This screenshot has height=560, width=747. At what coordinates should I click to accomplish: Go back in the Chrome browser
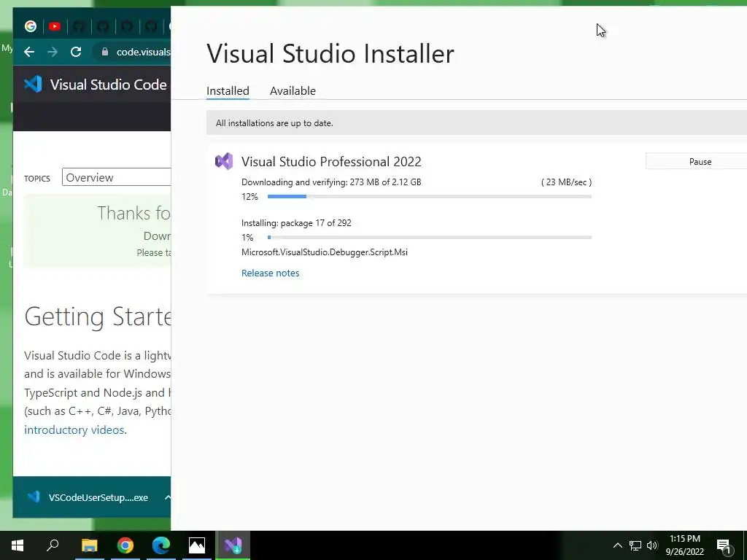[29, 52]
